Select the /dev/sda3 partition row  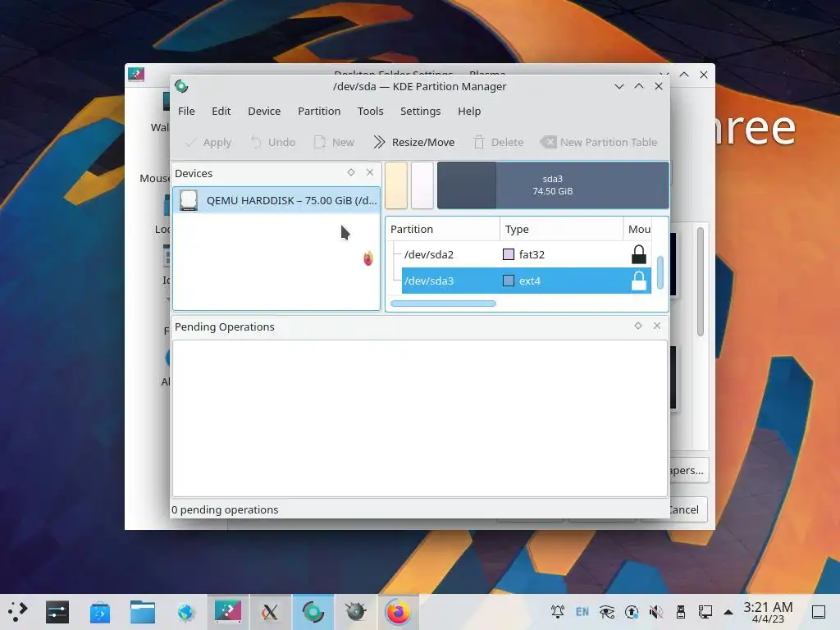[526, 281]
